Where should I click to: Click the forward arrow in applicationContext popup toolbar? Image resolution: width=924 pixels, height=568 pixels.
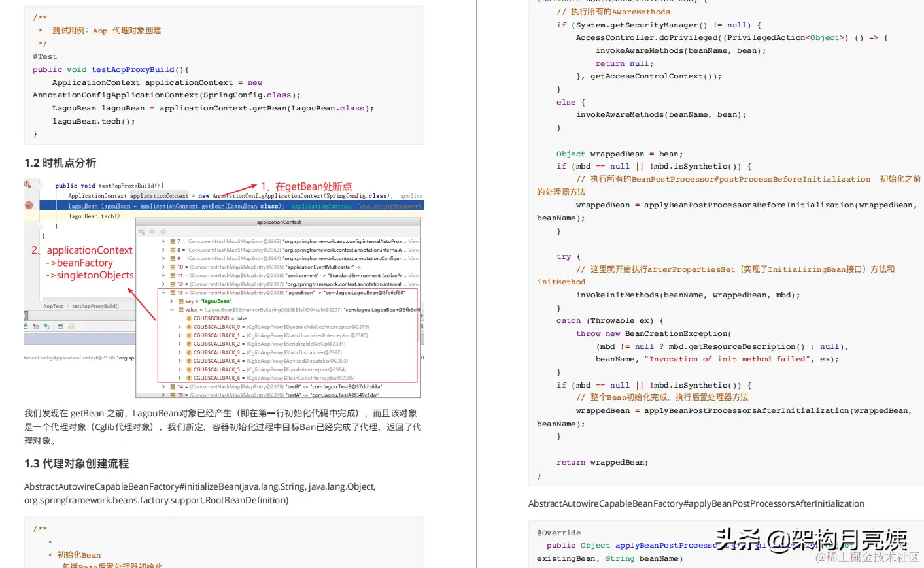tap(163, 231)
